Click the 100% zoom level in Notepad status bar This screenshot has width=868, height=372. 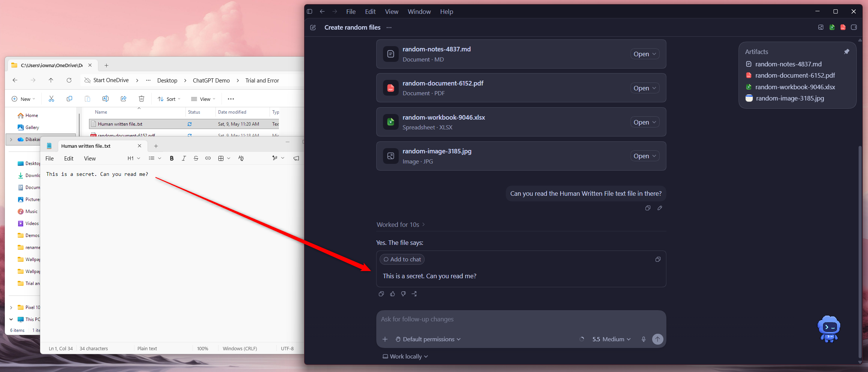(203, 348)
